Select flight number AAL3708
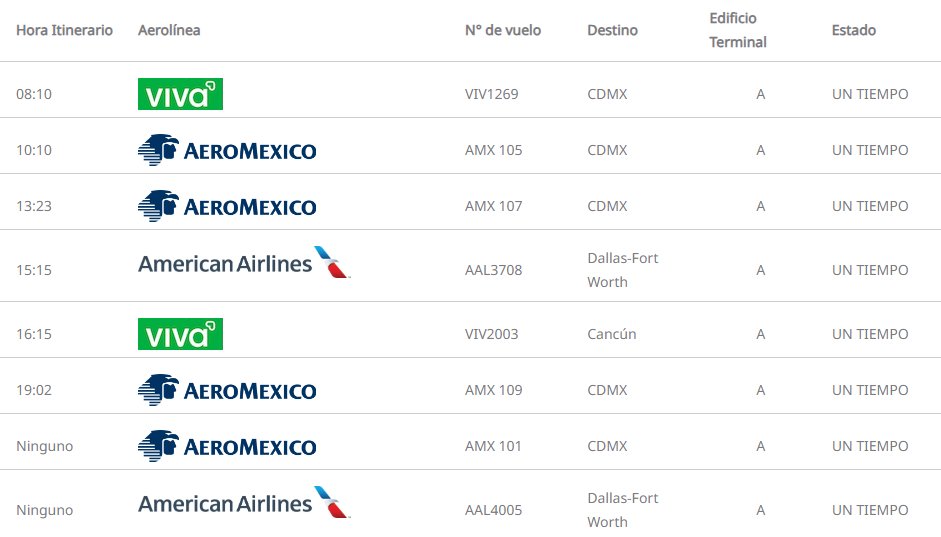The height and width of the screenshot is (537, 941). [493, 270]
